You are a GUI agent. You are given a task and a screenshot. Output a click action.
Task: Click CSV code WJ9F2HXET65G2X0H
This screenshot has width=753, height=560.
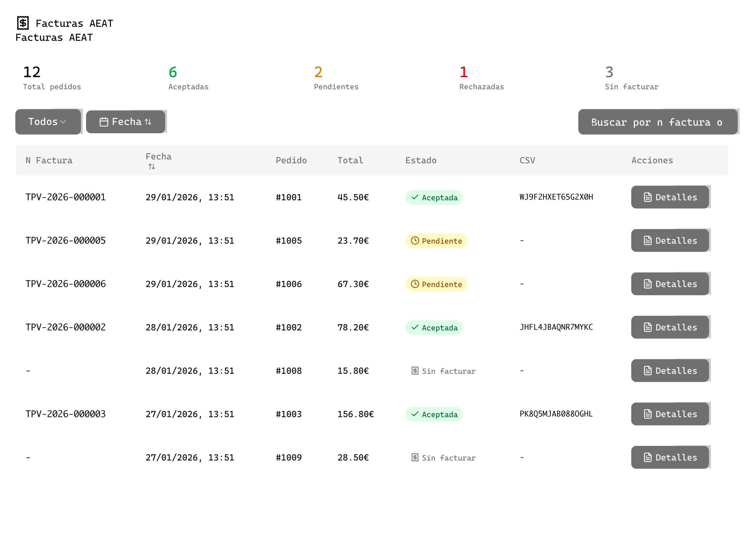click(x=556, y=197)
